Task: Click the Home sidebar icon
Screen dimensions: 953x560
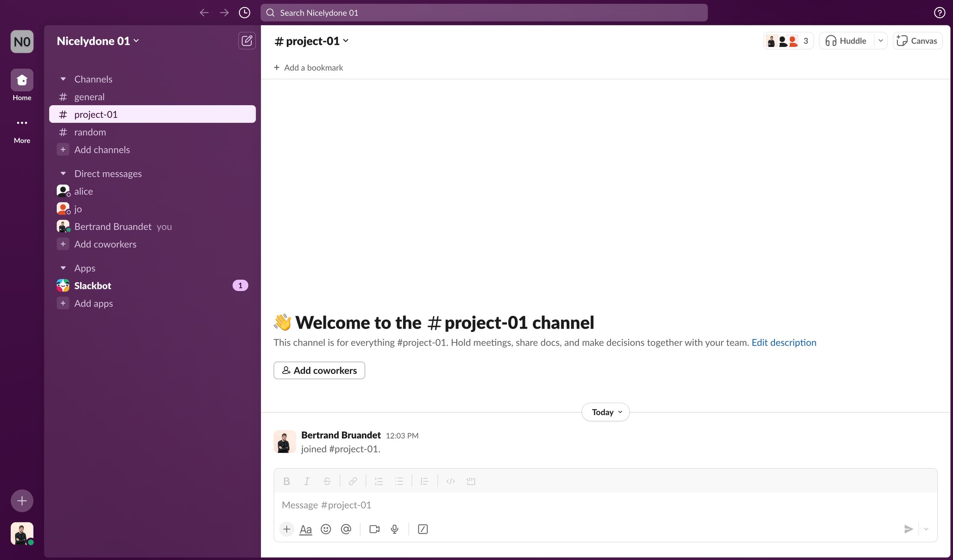Action: [22, 80]
